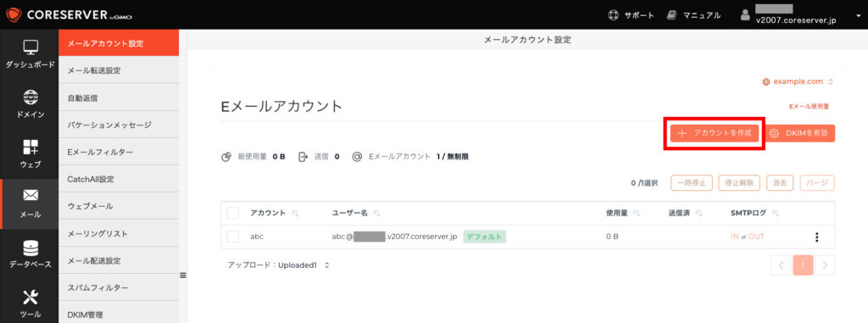Select スパムフィルター menu item
The height and width of the screenshot is (323, 868).
click(119, 287)
